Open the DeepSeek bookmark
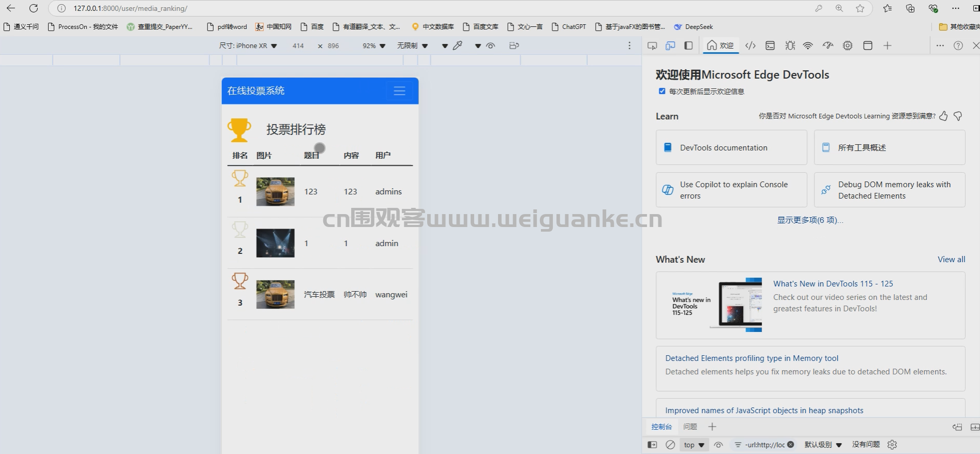Viewport: 980px width, 454px height. tap(693, 26)
